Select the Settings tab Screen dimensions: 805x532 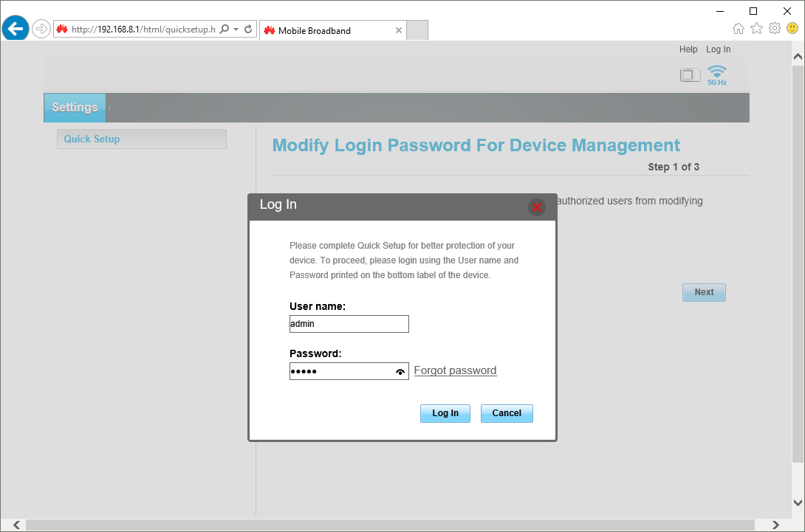pos(74,107)
